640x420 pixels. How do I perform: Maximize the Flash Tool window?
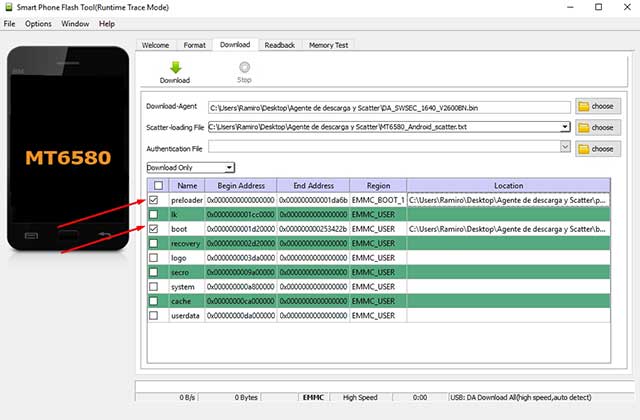tap(598, 7)
